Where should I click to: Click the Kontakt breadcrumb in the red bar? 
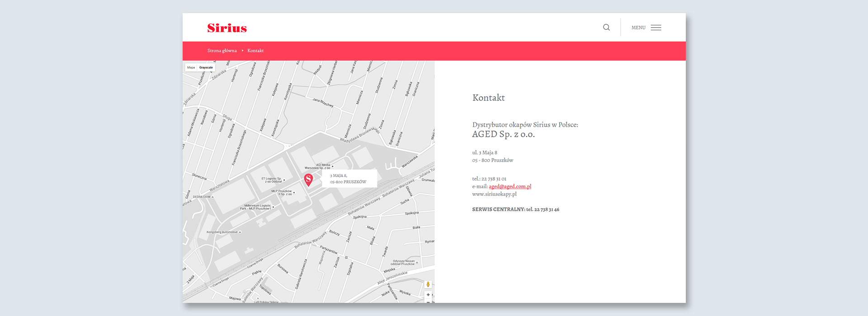click(255, 51)
